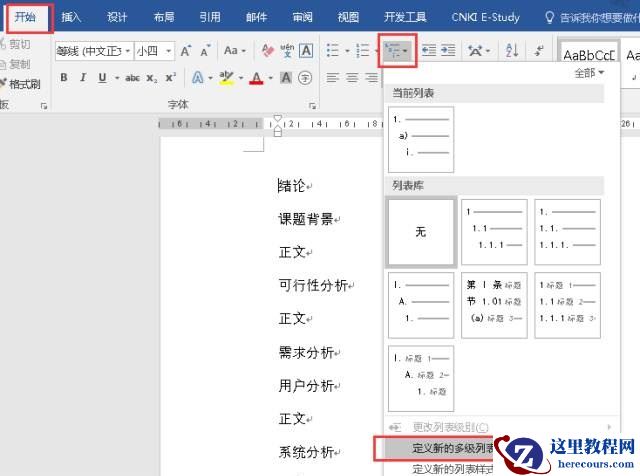Open the 引用 tab

coord(210,17)
